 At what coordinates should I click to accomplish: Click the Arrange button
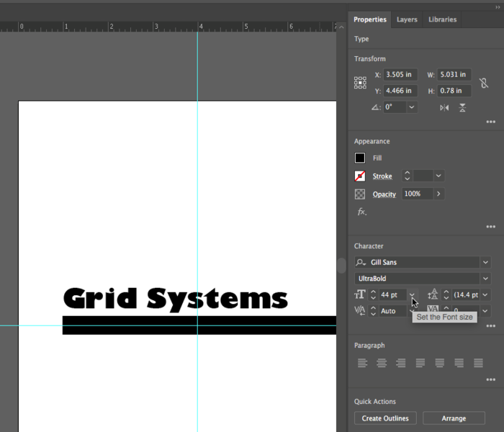pos(454,418)
